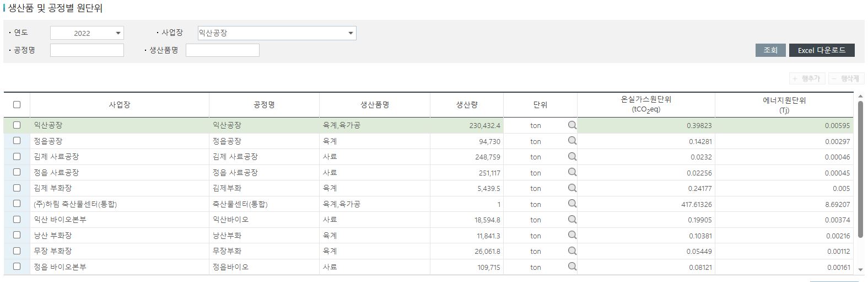Click the scroll-down arrow of the table scrollbar
The image size is (868, 282).
(860, 270)
